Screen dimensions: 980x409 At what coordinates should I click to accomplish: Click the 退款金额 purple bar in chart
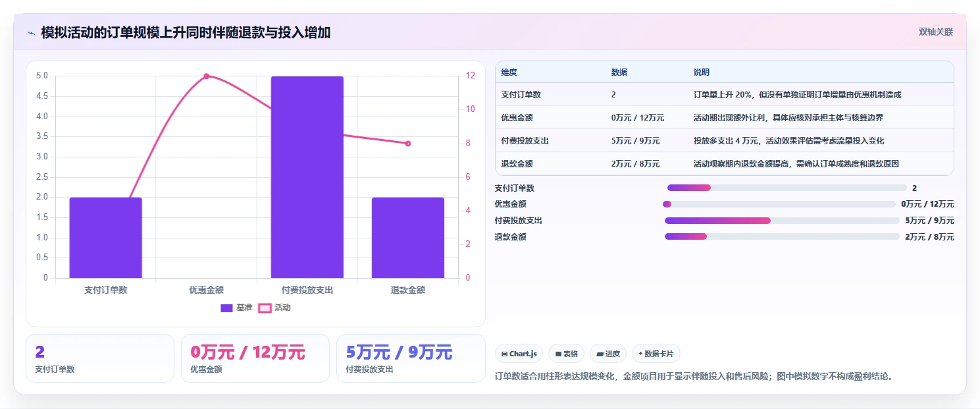click(408, 238)
